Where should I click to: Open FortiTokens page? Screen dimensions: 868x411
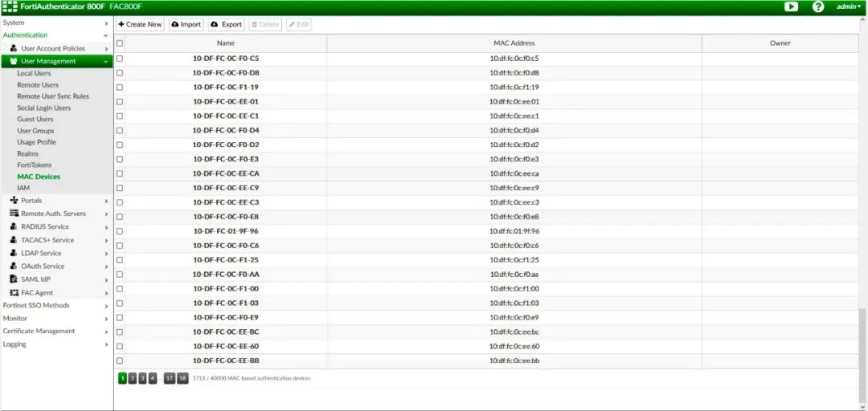(35, 165)
